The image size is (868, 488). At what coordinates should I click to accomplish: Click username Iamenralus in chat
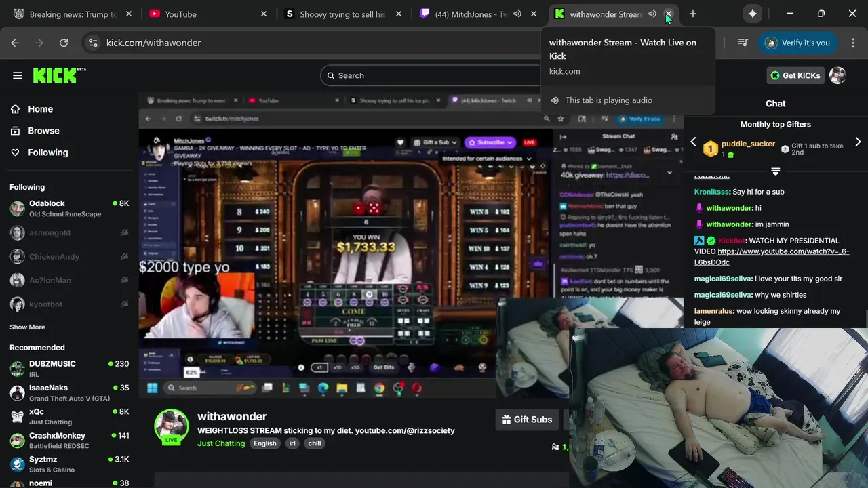click(x=714, y=311)
